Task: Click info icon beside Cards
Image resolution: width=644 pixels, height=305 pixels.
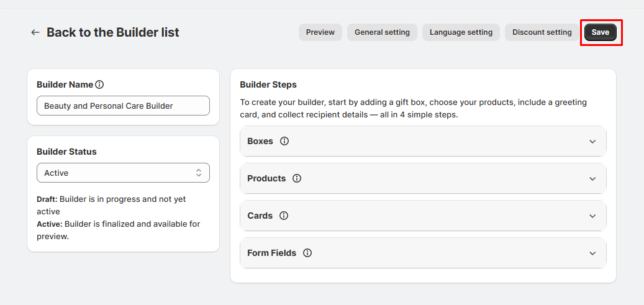Action: (284, 216)
